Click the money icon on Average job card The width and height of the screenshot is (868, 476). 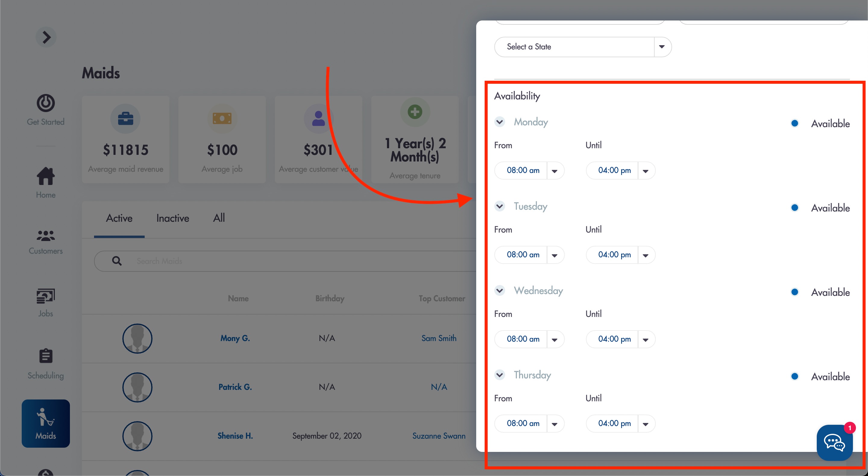[222, 119]
